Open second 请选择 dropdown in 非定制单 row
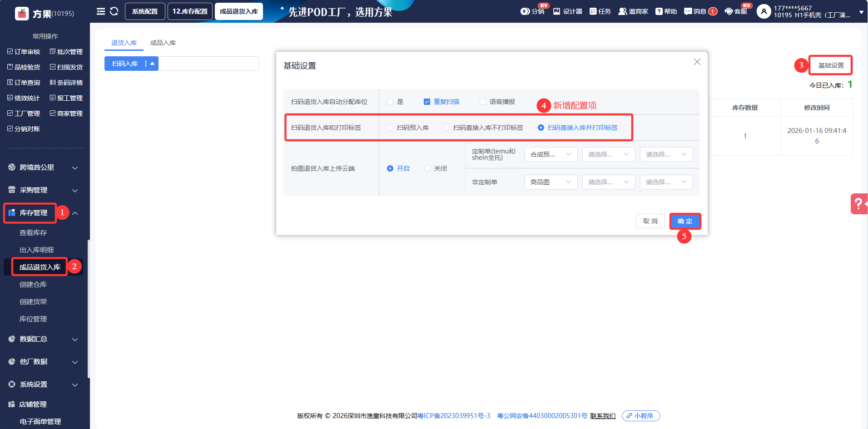This screenshot has width=868, height=429. pyautogui.click(x=609, y=182)
